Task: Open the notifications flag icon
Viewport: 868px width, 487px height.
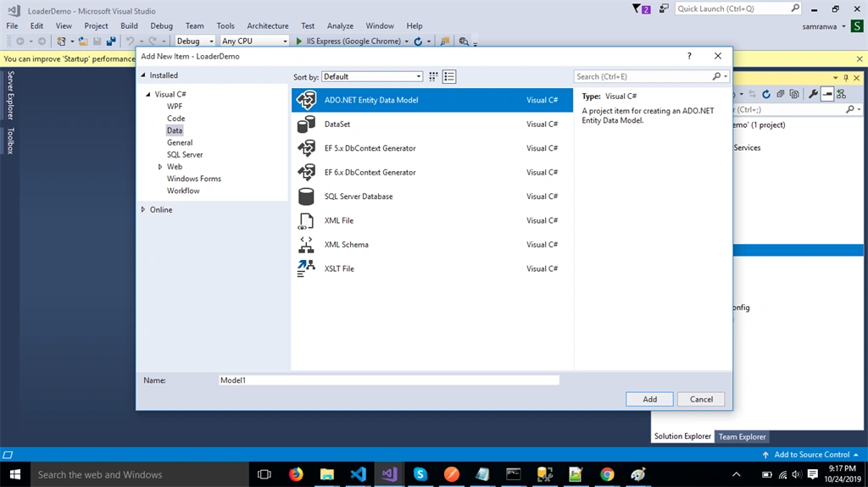Action: coord(641,8)
